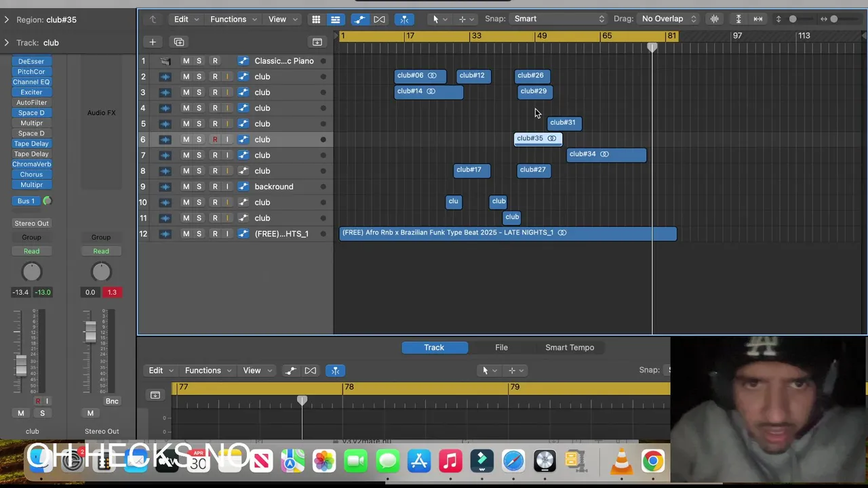This screenshot has height=488, width=868.
Task: Open Music app from the Dock
Action: point(450,462)
